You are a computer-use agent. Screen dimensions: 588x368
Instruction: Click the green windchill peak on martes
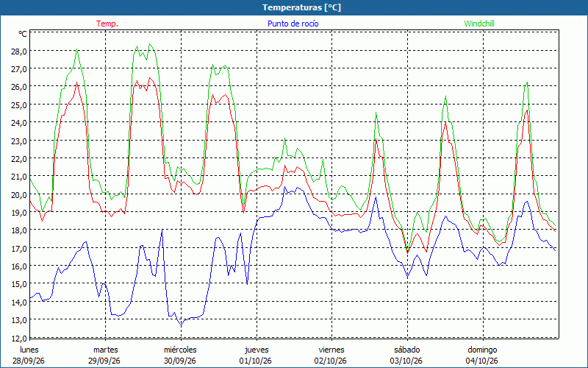[150, 44]
